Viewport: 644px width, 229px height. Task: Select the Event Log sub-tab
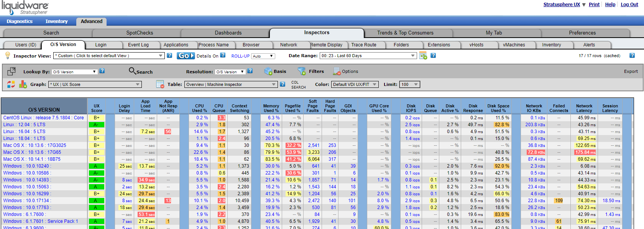coord(138,45)
